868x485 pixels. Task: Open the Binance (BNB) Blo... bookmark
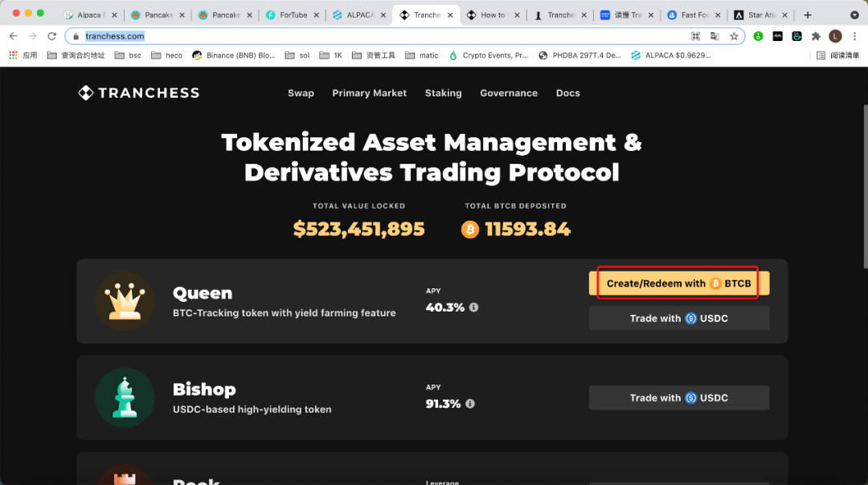pyautogui.click(x=233, y=55)
